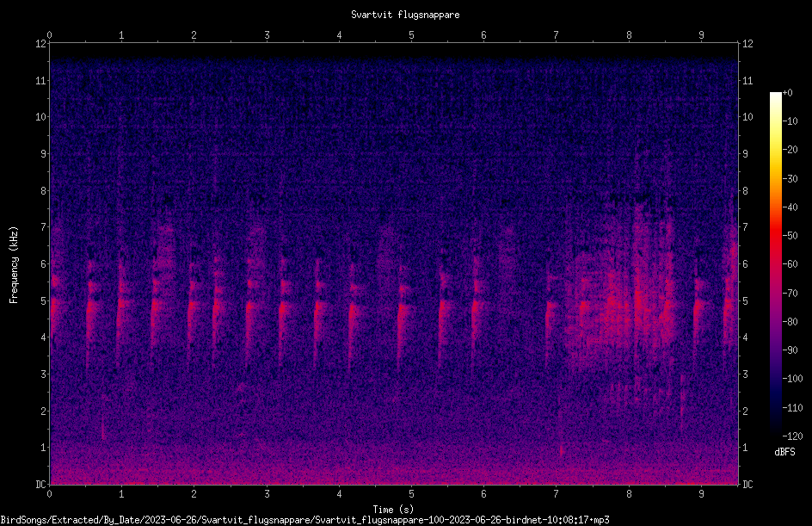Click the 'Frequency (kHz)' axis label

pos(14,265)
